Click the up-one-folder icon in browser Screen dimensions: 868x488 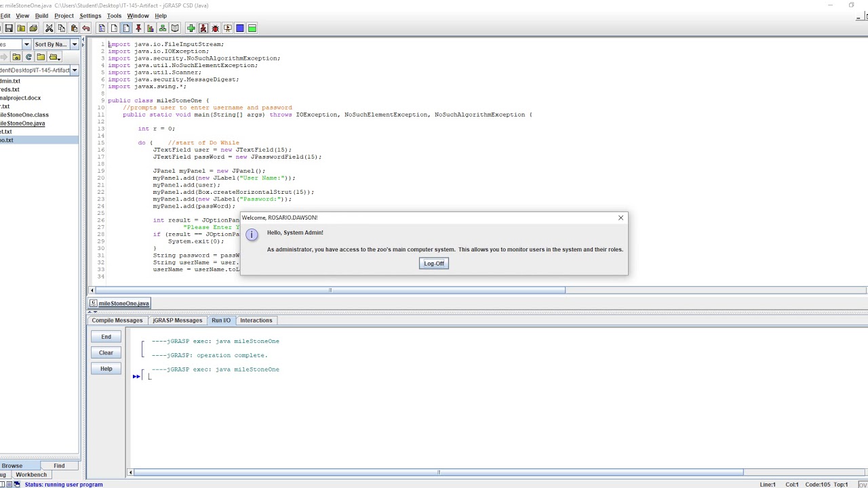pyautogui.click(x=16, y=57)
